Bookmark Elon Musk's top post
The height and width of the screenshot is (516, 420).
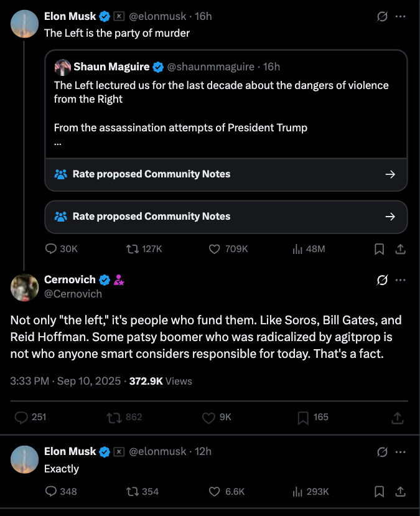click(x=379, y=248)
